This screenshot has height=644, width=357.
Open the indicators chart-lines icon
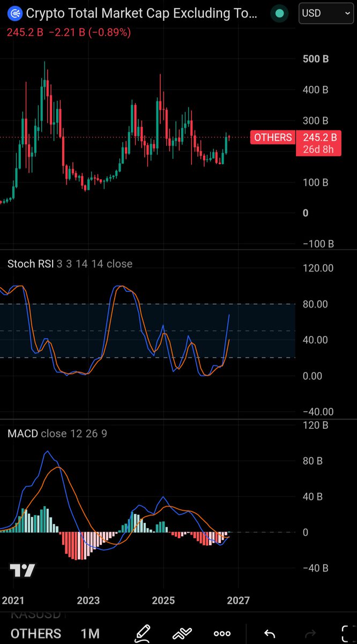click(182, 633)
